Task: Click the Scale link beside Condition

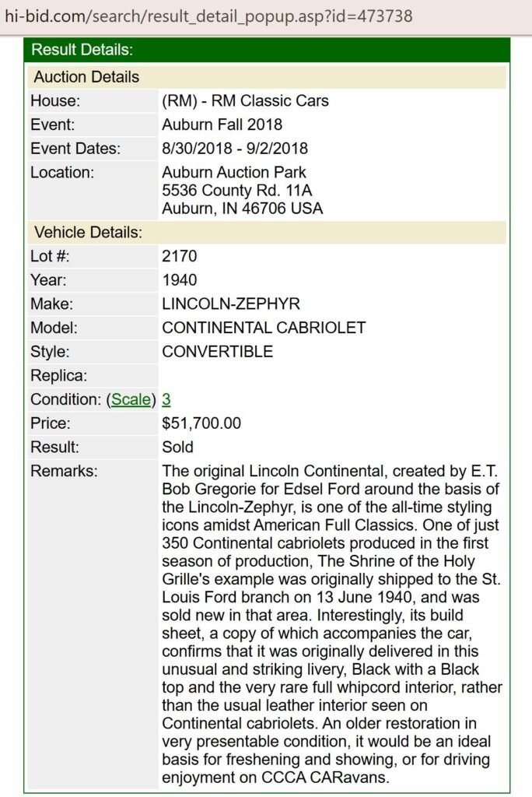Action: pyautogui.click(x=130, y=400)
